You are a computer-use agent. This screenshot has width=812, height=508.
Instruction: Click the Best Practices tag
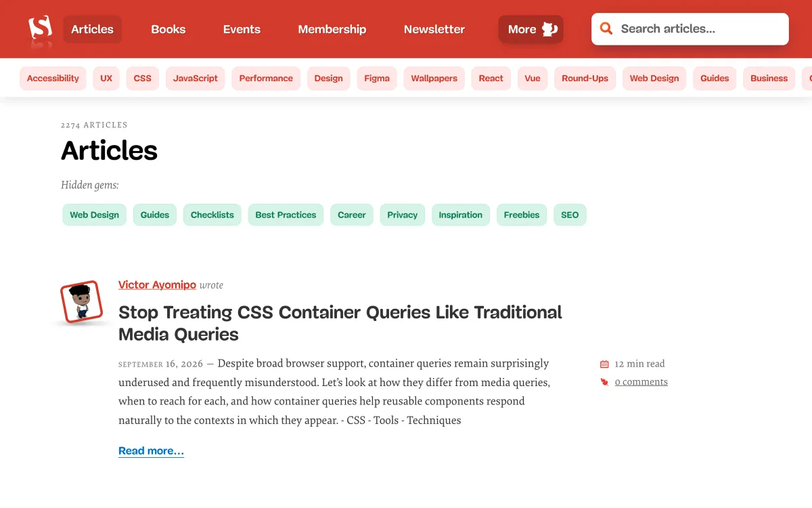pyautogui.click(x=286, y=215)
